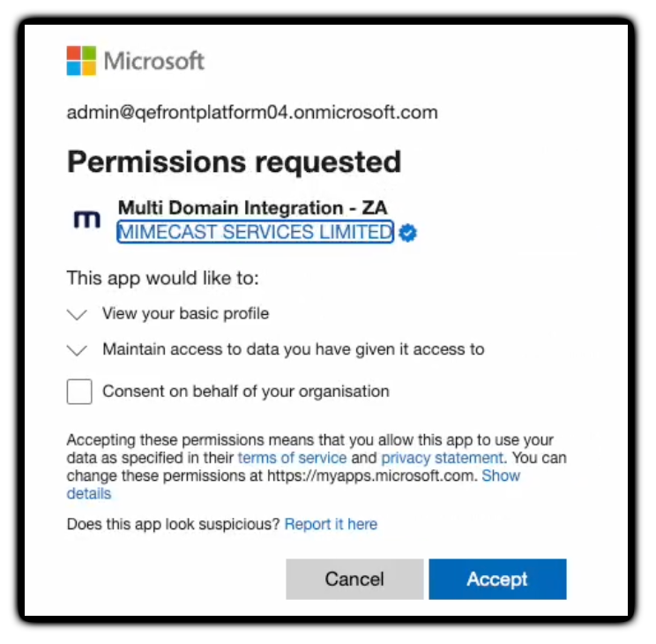Image resolution: width=656 pixels, height=644 pixels.
Task: Expand the chevron beside 'Maintain access to data'
Action: (x=78, y=349)
